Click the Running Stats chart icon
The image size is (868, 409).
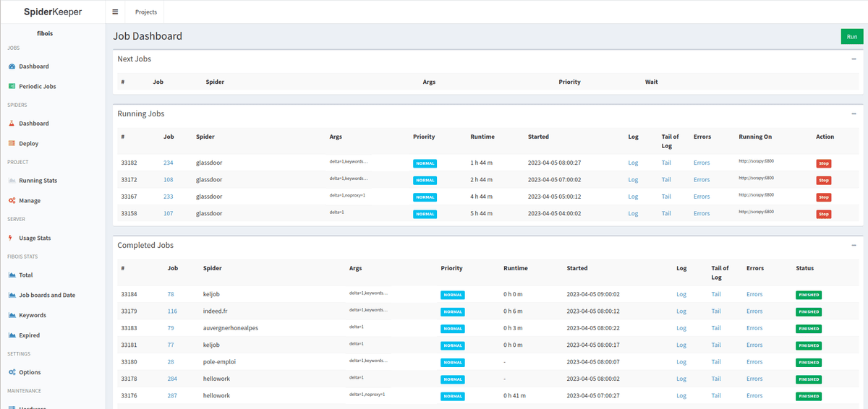coord(12,181)
